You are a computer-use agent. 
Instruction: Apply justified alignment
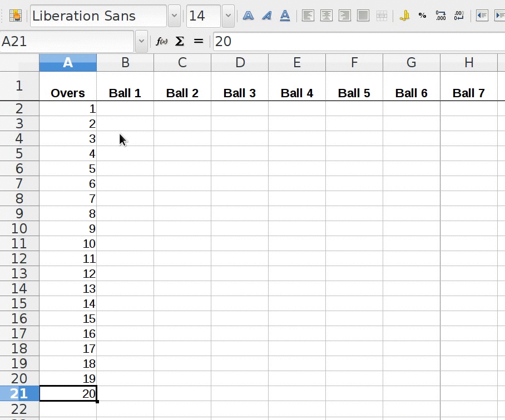pos(363,16)
